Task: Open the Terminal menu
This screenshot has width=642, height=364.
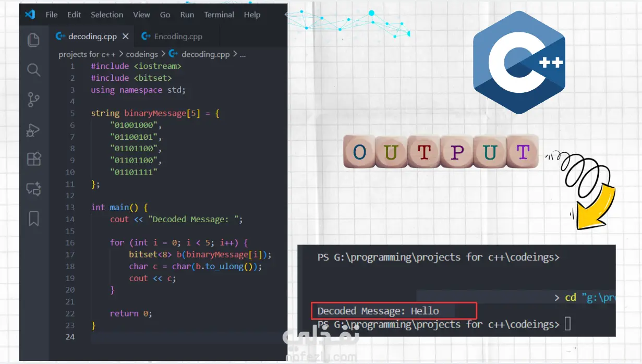Action: [x=219, y=15]
